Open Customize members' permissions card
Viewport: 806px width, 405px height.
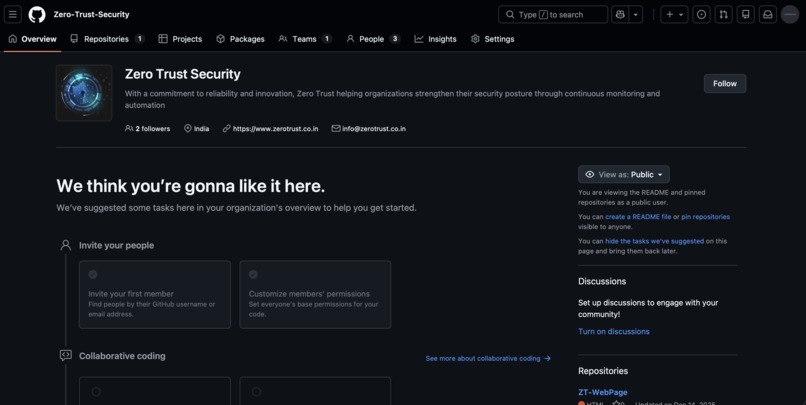315,294
